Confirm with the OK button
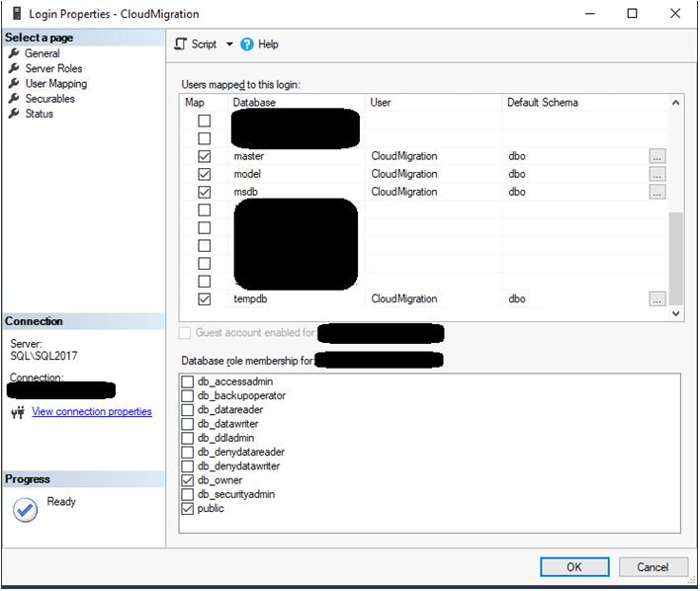The height and width of the screenshot is (591, 700). (x=574, y=567)
